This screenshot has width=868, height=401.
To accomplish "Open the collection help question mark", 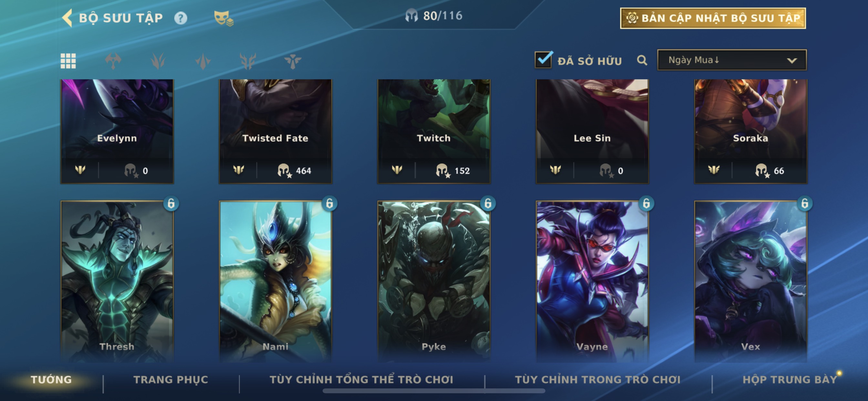I will tap(181, 18).
